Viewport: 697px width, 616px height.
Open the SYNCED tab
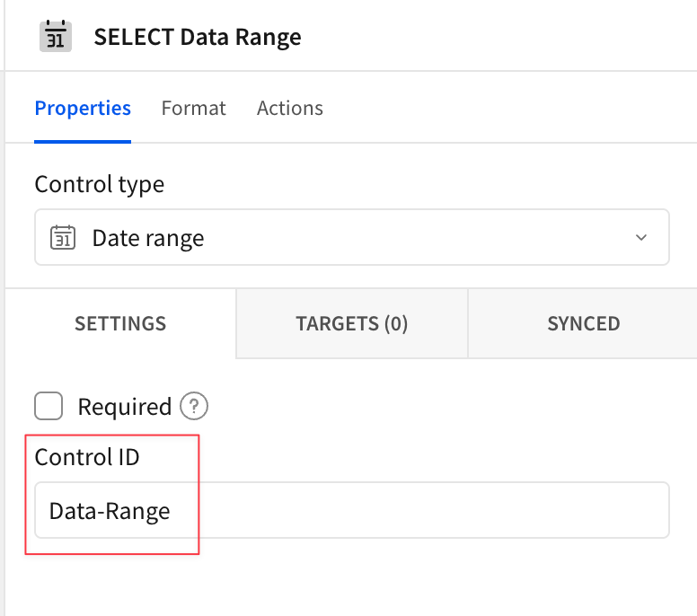583,323
